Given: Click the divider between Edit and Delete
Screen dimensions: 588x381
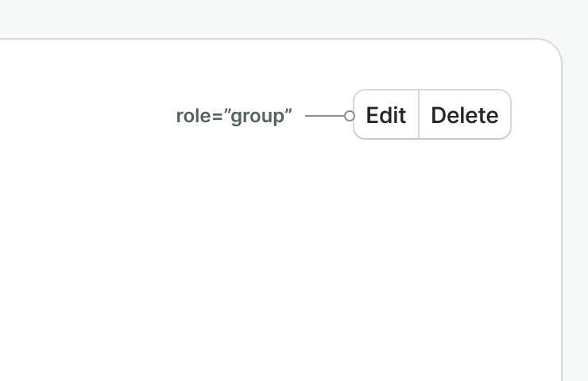Looking at the screenshot, I should click(x=419, y=114).
